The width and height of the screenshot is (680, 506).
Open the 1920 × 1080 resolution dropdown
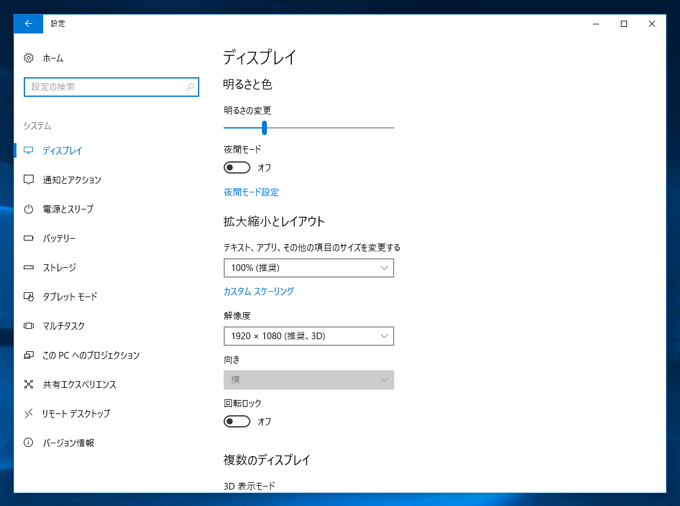pos(309,336)
